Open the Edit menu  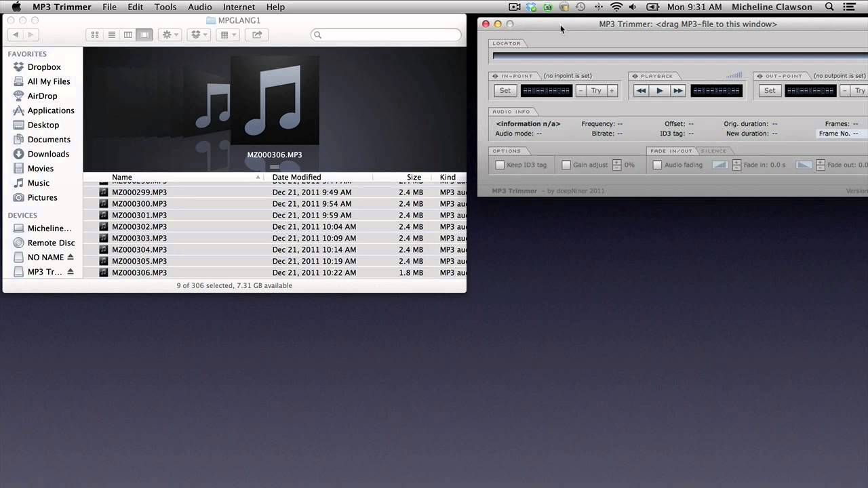tap(135, 7)
